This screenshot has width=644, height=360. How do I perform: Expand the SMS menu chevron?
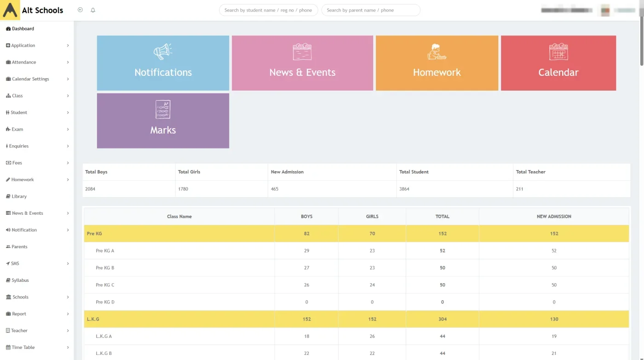pos(68,263)
